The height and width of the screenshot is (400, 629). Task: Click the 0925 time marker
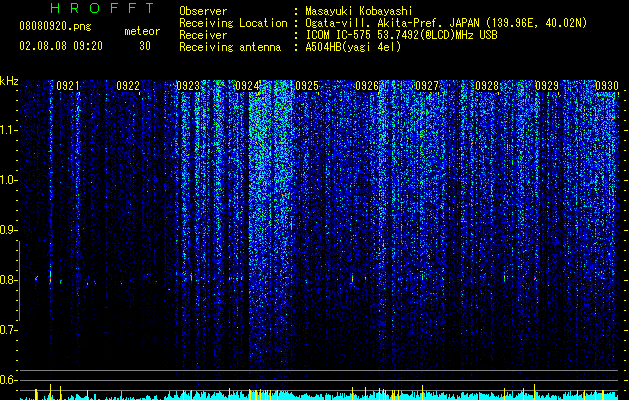(x=307, y=86)
